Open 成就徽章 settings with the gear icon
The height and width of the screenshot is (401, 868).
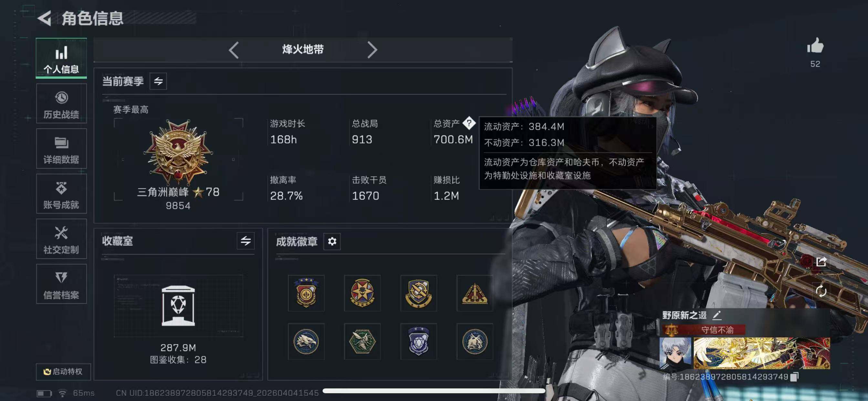pos(332,242)
